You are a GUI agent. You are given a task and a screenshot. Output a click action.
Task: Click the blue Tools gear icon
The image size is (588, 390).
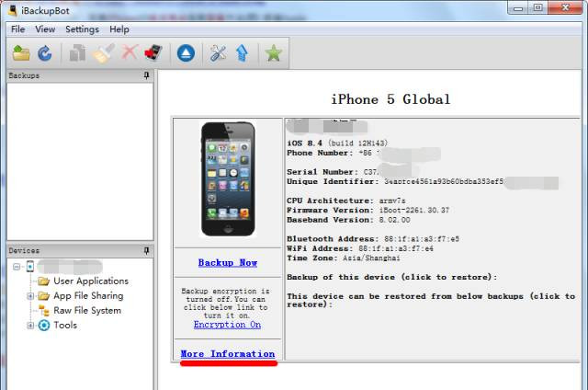(44, 325)
